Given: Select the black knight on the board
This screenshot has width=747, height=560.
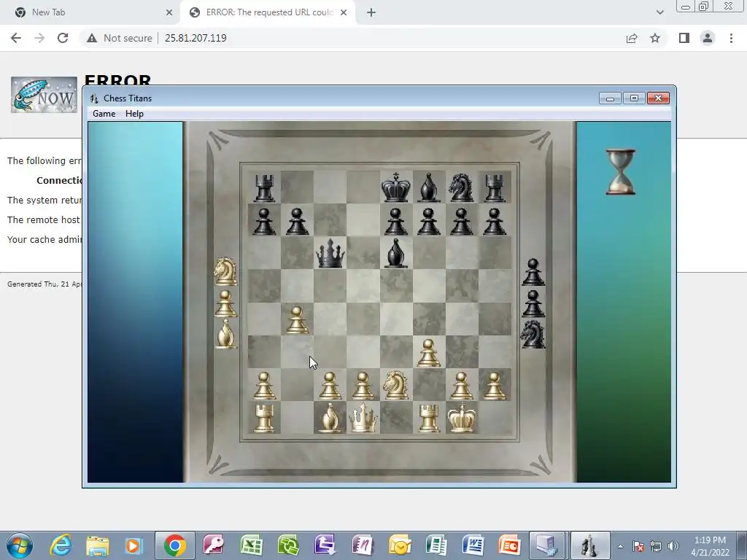Looking at the screenshot, I should point(462,187).
